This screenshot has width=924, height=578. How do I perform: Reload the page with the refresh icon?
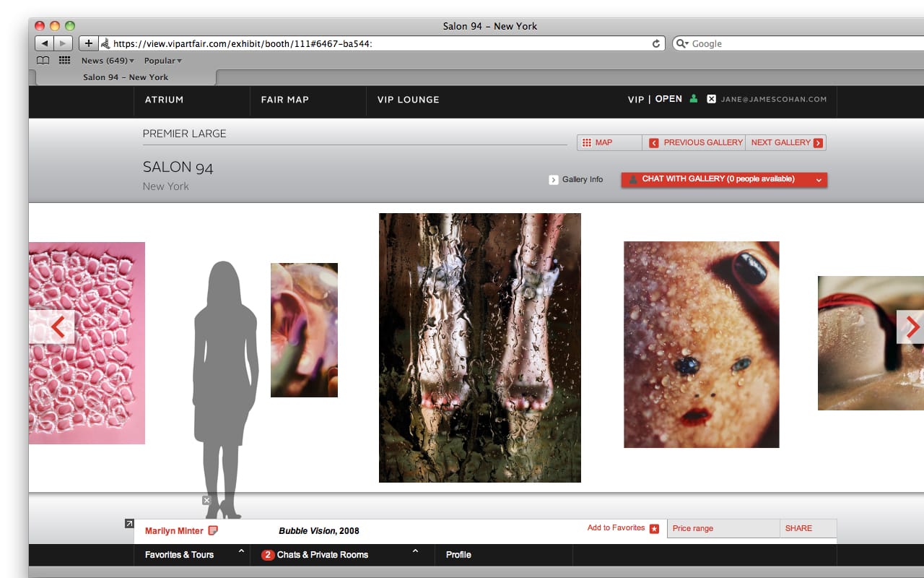click(x=655, y=43)
